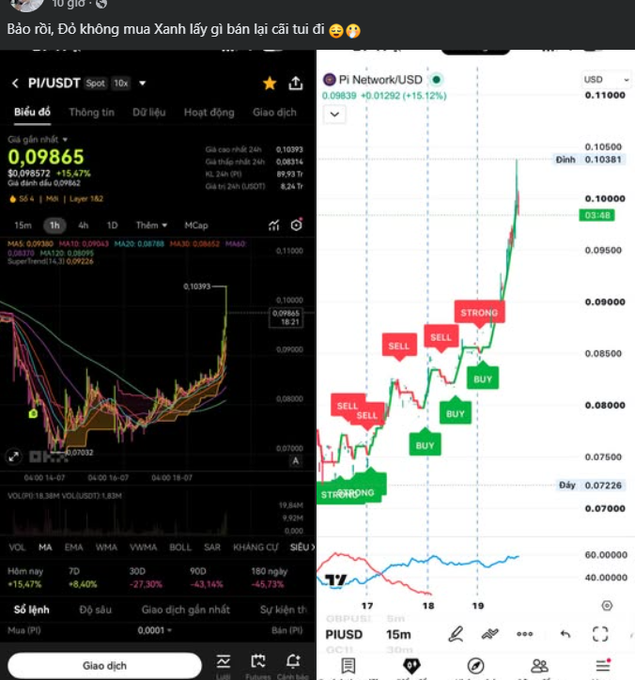Screen dimensions: 635x680
Task: Switch to the Thông tin tab
Action: [92, 112]
